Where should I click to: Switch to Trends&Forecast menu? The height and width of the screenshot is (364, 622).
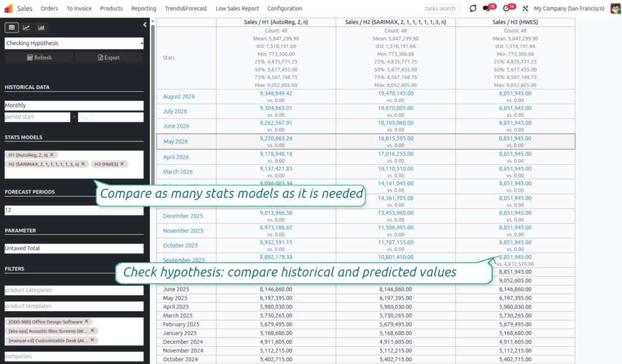pyautogui.click(x=185, y=8)
